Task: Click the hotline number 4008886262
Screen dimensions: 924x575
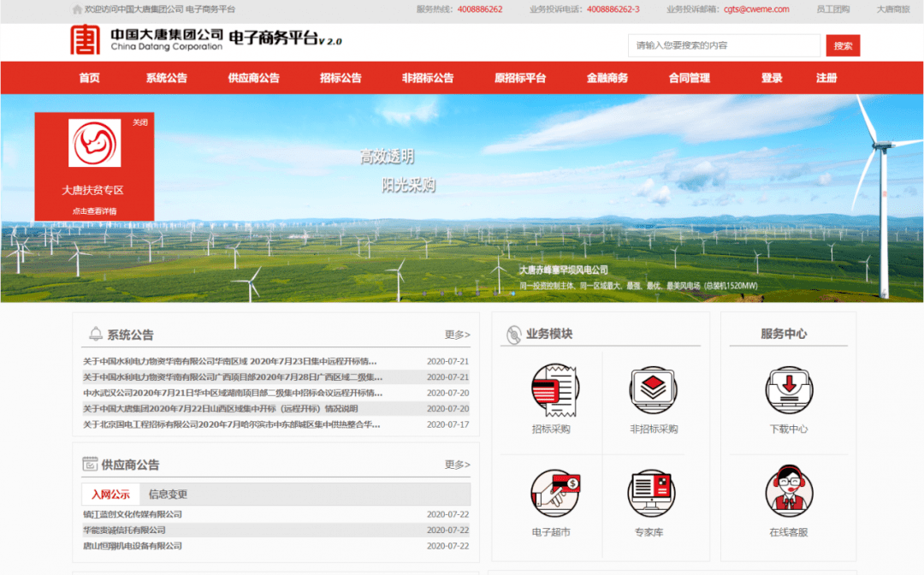Action: (x=480, y=9)
